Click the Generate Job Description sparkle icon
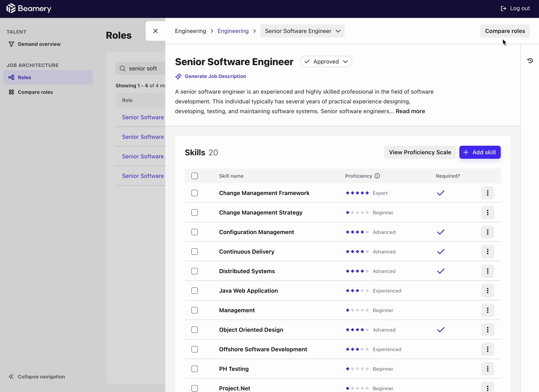 (179, 76)
